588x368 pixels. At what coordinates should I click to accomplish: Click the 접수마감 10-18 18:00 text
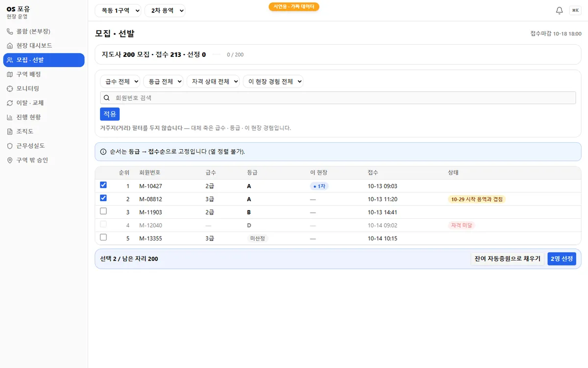pyautogui.click(x=556, y=33)
